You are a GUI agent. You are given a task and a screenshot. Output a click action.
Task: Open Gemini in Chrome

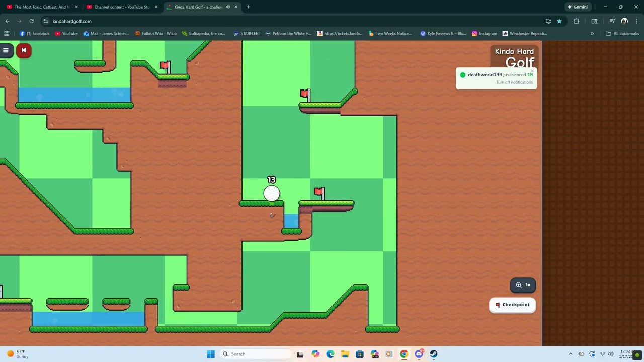tap(578, 7)
